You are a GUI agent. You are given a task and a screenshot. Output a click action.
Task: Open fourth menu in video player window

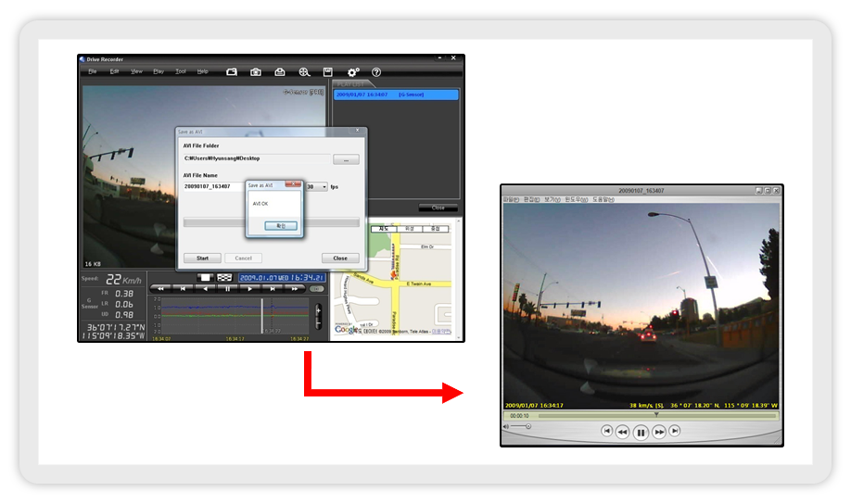pos(576,199)
